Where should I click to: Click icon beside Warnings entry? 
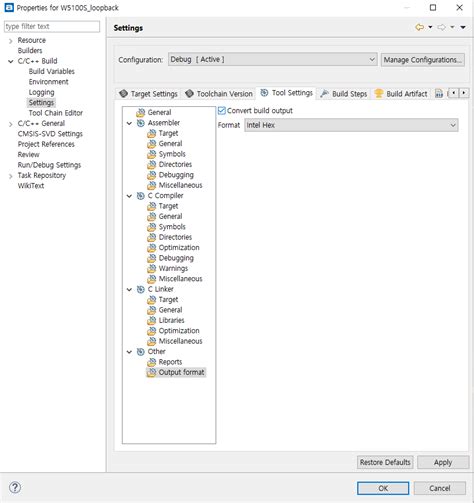152,268
